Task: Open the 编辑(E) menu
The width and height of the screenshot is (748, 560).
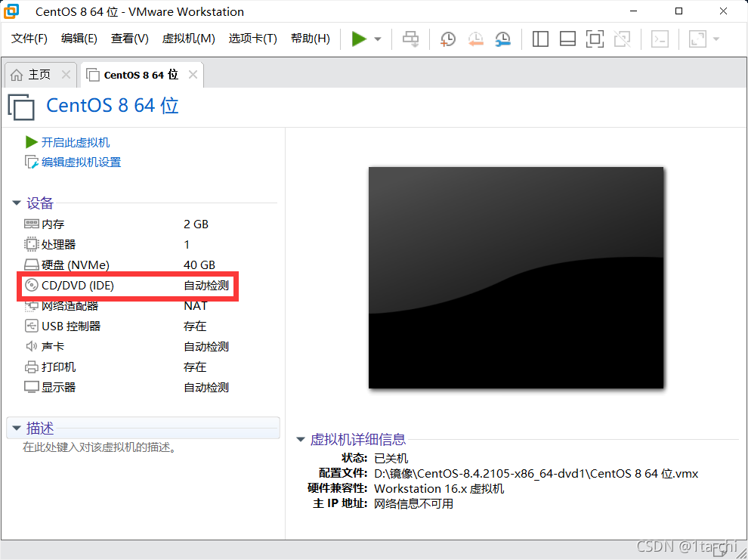Action: click(79, 39)
